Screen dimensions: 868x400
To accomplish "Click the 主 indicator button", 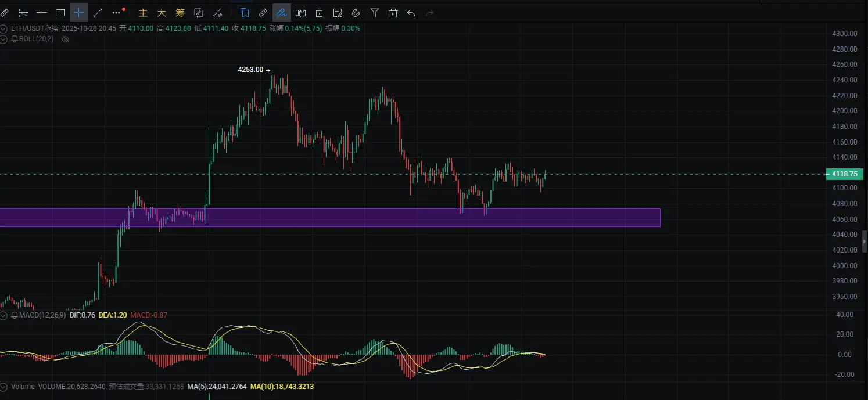I will pos(143,12).
